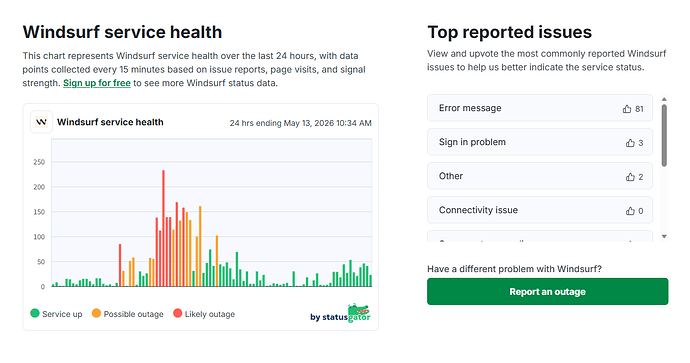The image size is (690, 363).
Task: Upvote Connectivity issue thumbs-up icon
Action: (x=630, y=211)
